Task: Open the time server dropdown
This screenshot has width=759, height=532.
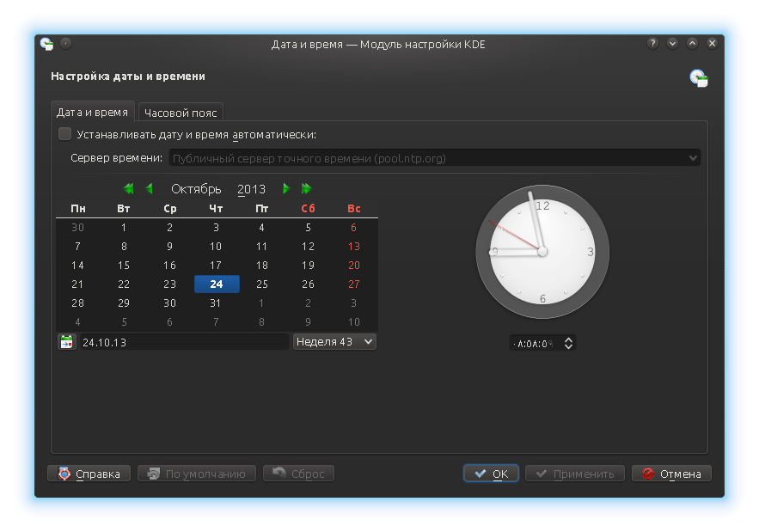Action: click(434, 158)
